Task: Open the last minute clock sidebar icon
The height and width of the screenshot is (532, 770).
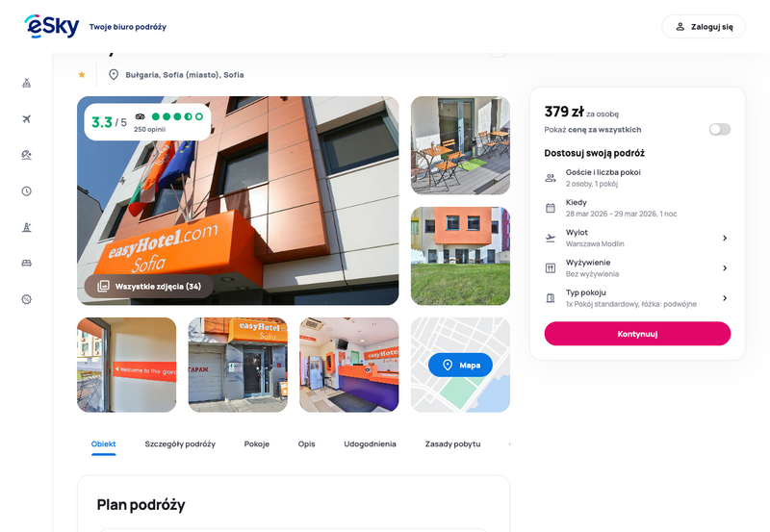Action: (27, 190)
